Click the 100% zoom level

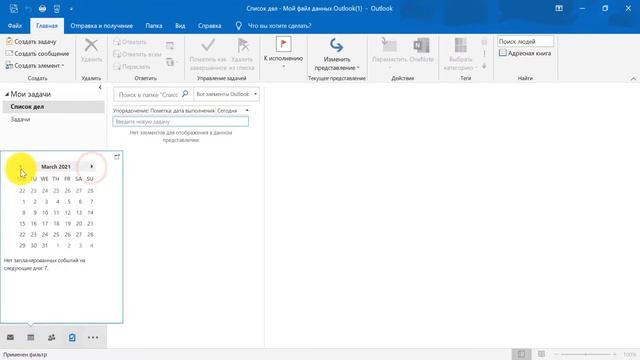tap(629, 354)
